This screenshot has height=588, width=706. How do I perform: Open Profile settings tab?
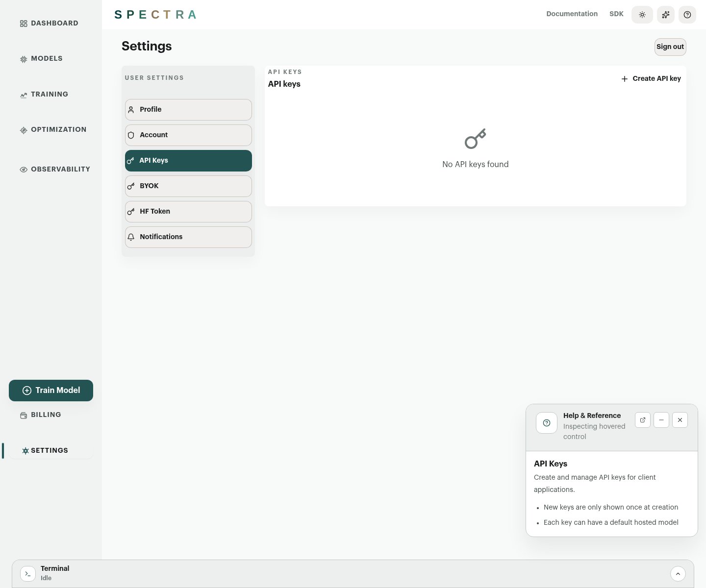[188, 110]
